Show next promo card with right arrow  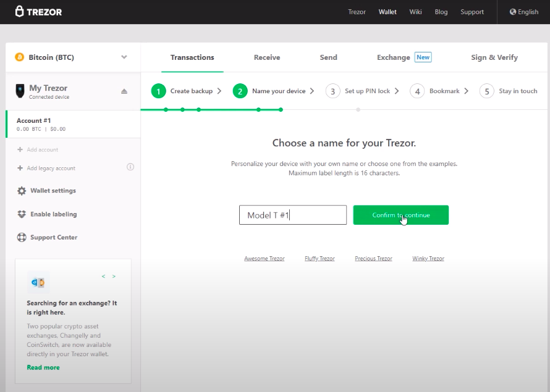[114, 277]
